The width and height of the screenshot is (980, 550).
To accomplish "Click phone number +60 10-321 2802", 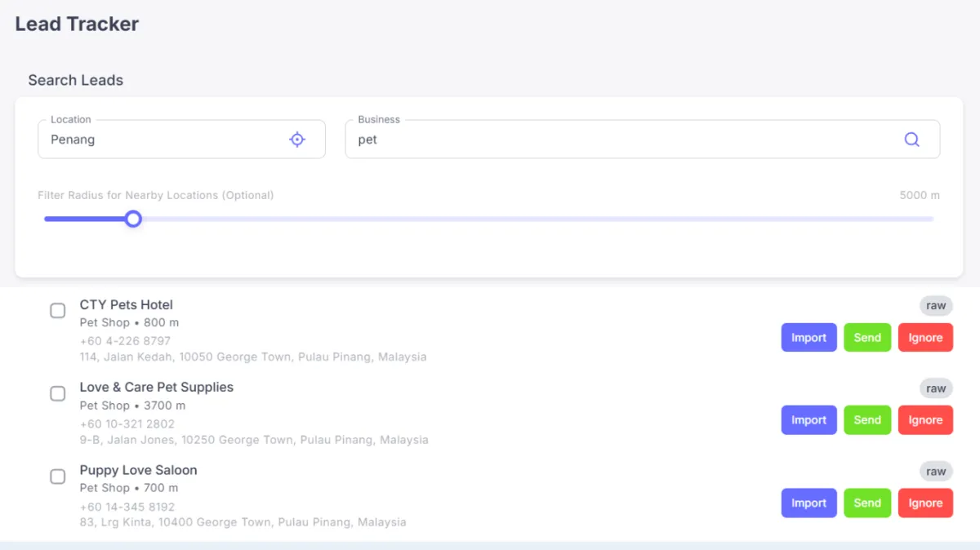I will 127,424.
